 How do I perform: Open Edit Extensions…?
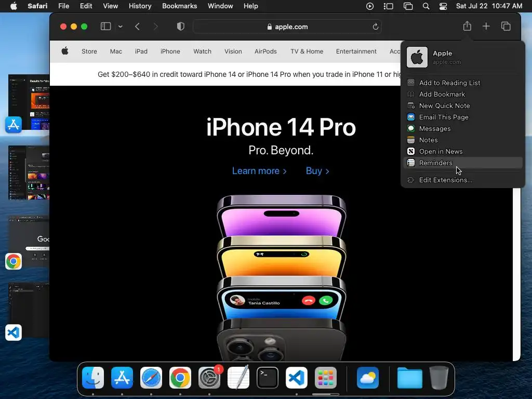(463, 180)
